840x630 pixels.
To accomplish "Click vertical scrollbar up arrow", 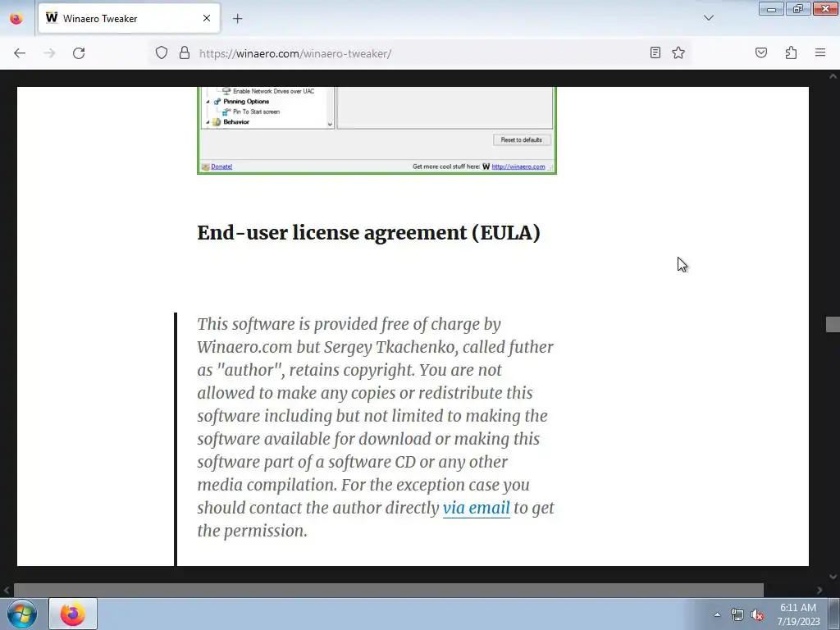I will click(833, 76).
